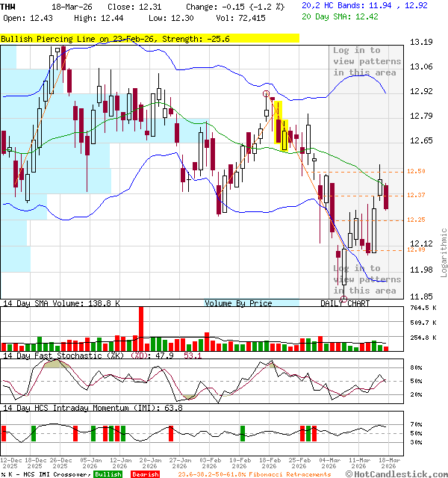Click the tallest red volume spike bar
Image resolution: width=448 pixels, height=478 pixels.
point(140,329)
